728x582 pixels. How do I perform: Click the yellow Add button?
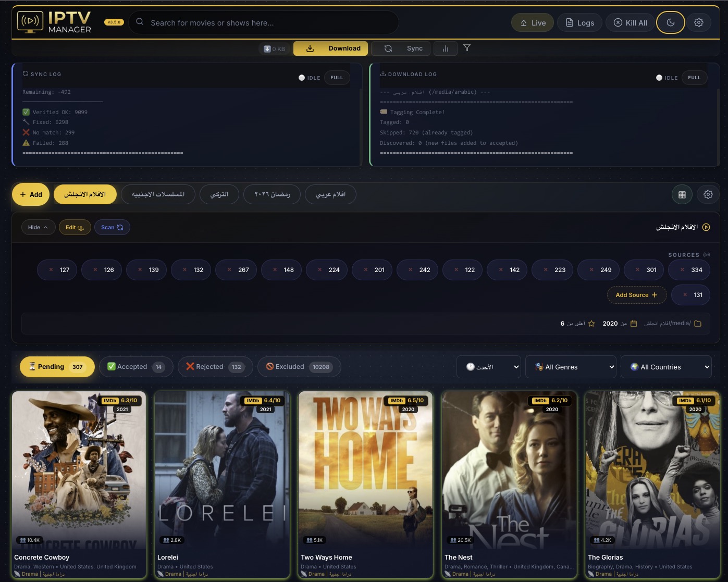coord(31,194)
